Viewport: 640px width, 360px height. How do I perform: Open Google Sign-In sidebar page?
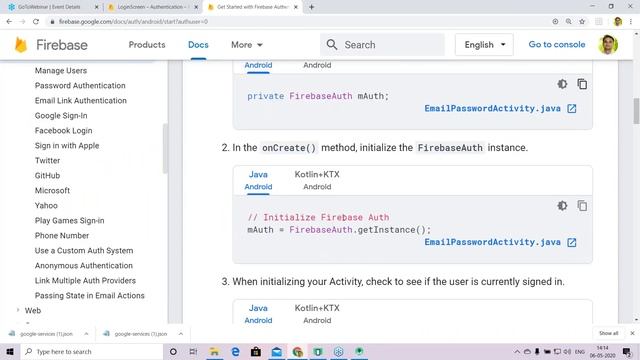61,116
